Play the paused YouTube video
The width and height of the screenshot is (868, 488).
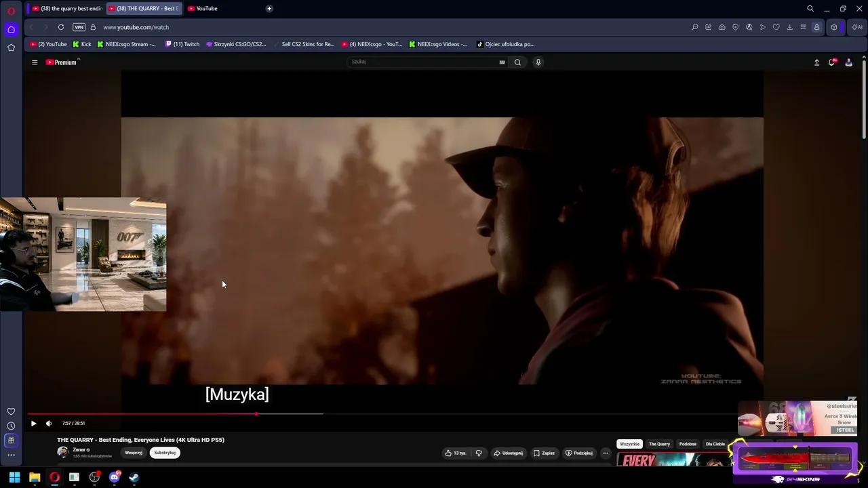(x=33, y=424)
